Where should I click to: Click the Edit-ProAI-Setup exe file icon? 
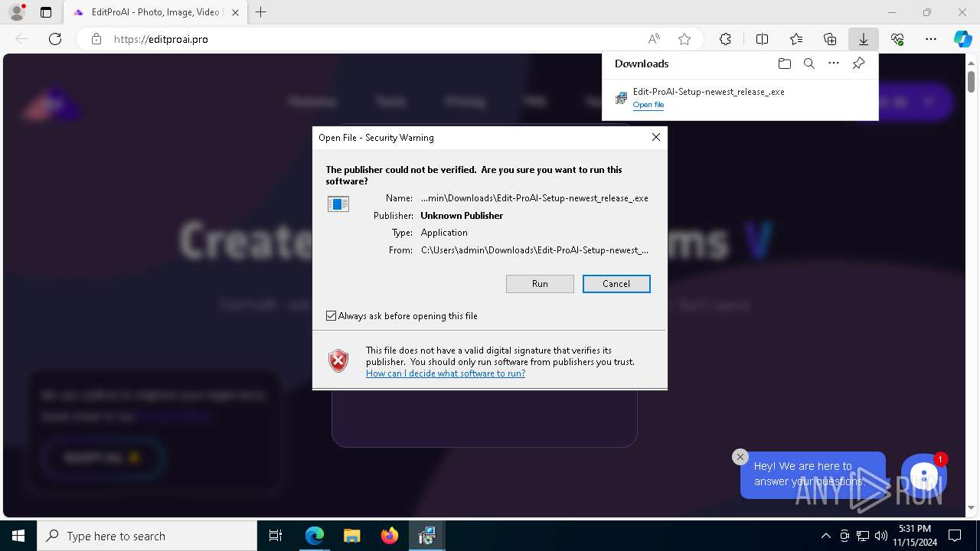click(622, 98)
